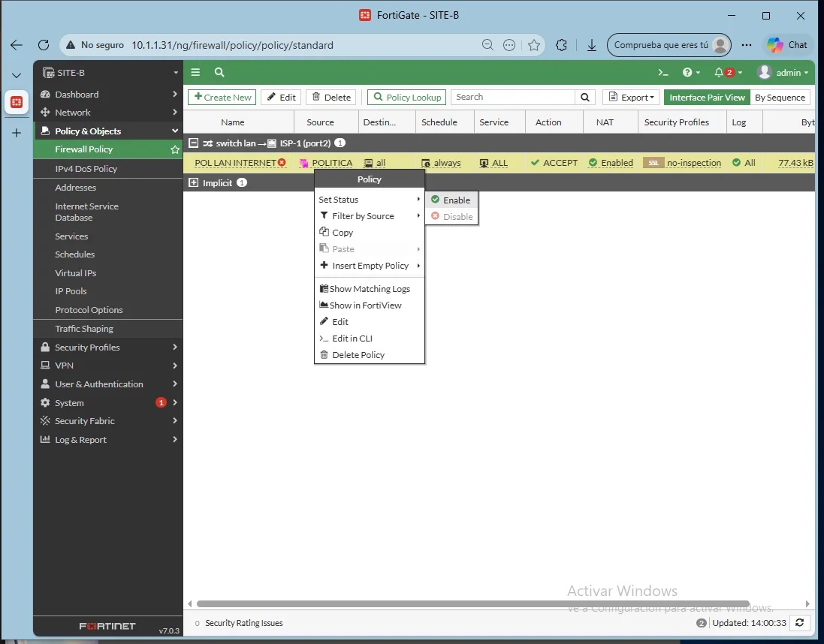
Task: Select Enable in Set Status submenu
Action: pyautogui.click(x=451, y=200)
